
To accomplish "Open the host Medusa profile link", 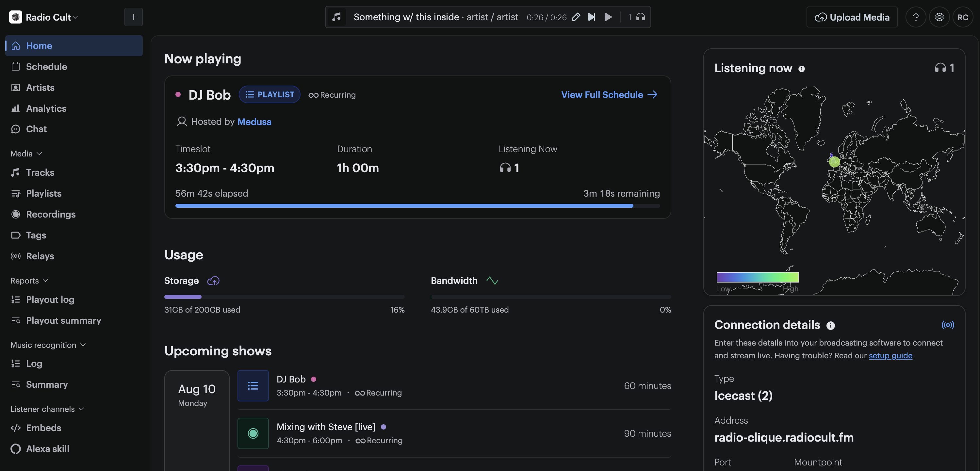I will click(x=254, y=122).
